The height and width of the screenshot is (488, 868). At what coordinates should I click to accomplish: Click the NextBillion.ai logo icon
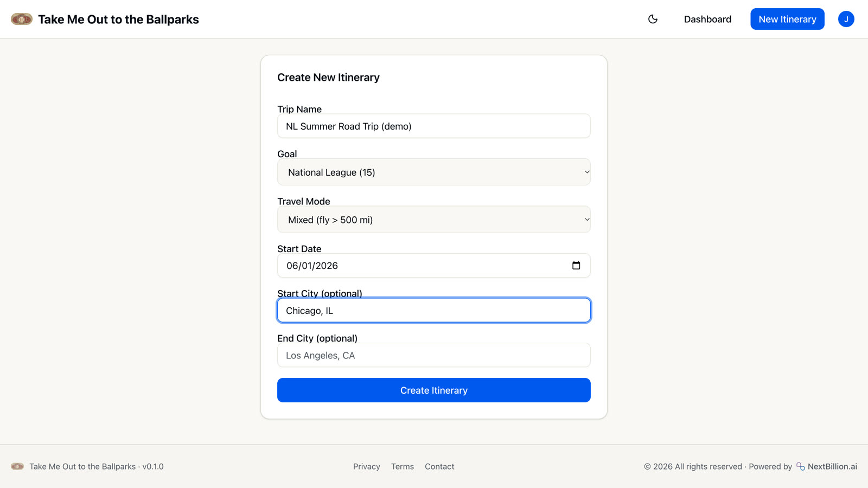[x=800, y=466]
